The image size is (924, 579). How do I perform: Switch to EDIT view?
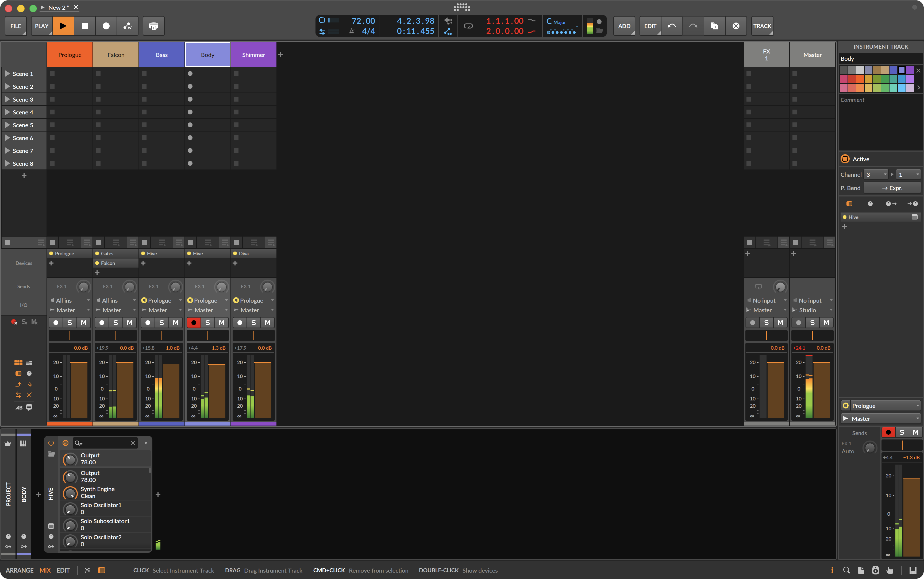click(x=63, y=570)
